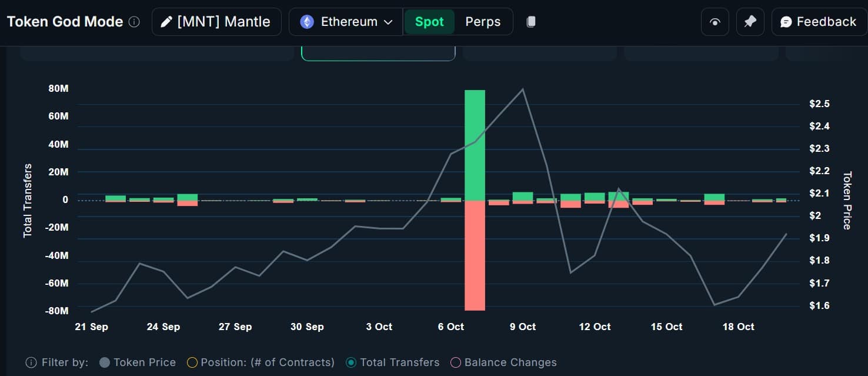Image resolution: width=868 pixels, height=376 pixels.
Task: Click the large red outflow bar
Action: point(475,255)
